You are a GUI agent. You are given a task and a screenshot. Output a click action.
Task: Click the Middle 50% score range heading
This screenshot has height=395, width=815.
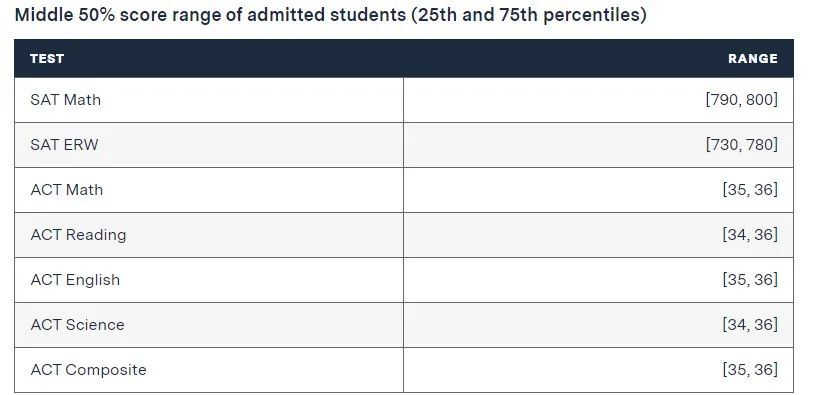(331, 15)
